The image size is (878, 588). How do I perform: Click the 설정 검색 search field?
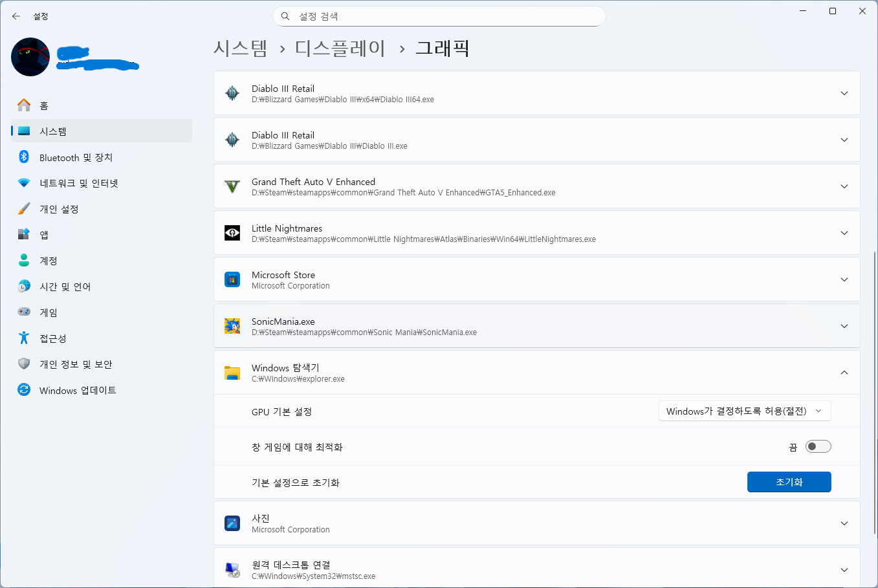coord(439,16)
